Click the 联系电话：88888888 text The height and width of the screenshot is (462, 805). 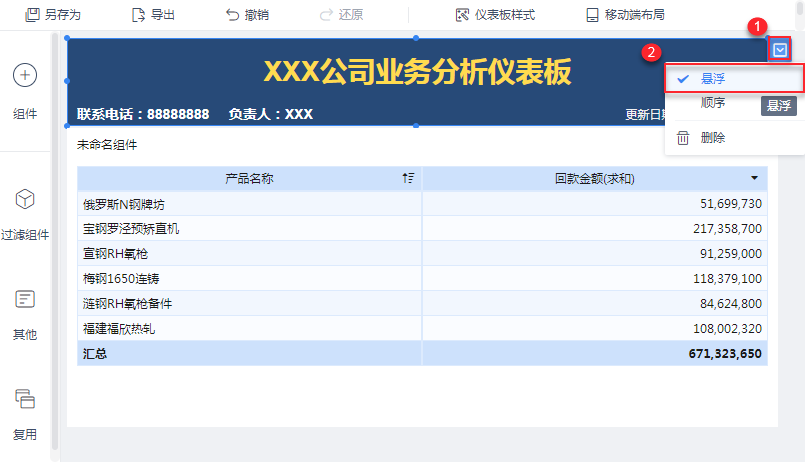coord(143,114)
